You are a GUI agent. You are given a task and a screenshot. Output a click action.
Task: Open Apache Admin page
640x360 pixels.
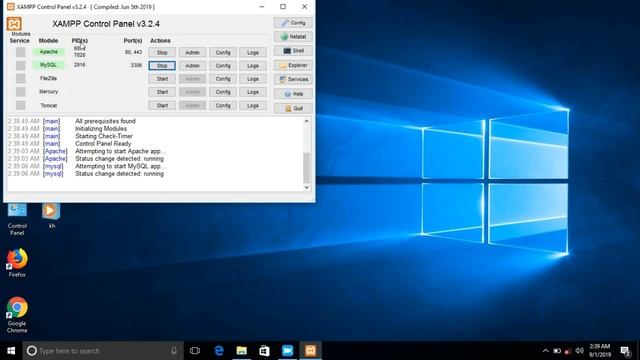[x=192, y=52]
